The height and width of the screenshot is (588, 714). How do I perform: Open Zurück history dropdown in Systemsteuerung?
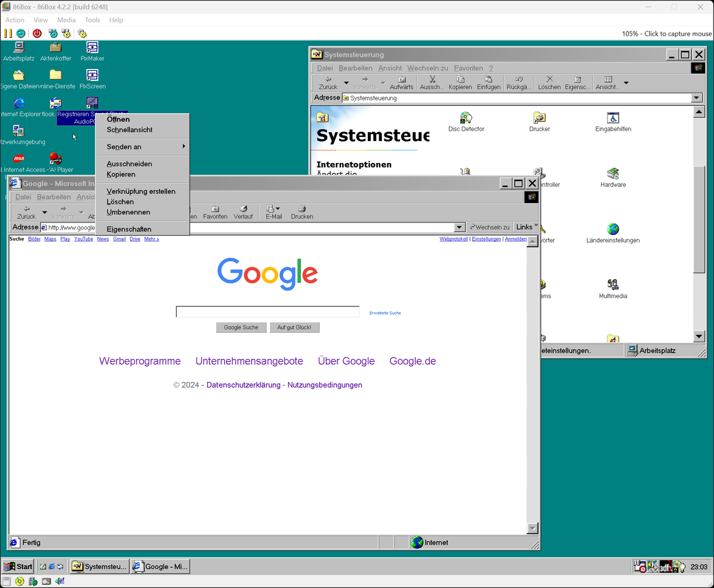pos(347,83)
